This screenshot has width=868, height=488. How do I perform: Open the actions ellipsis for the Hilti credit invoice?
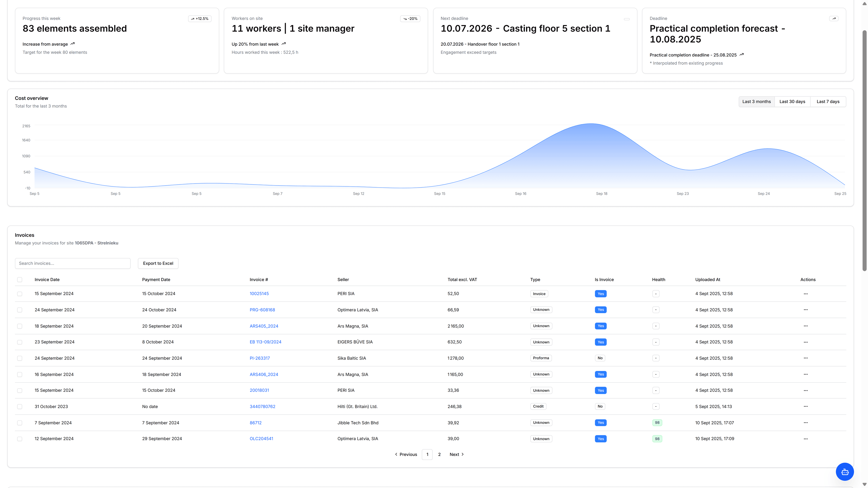(x=806, y=406)
